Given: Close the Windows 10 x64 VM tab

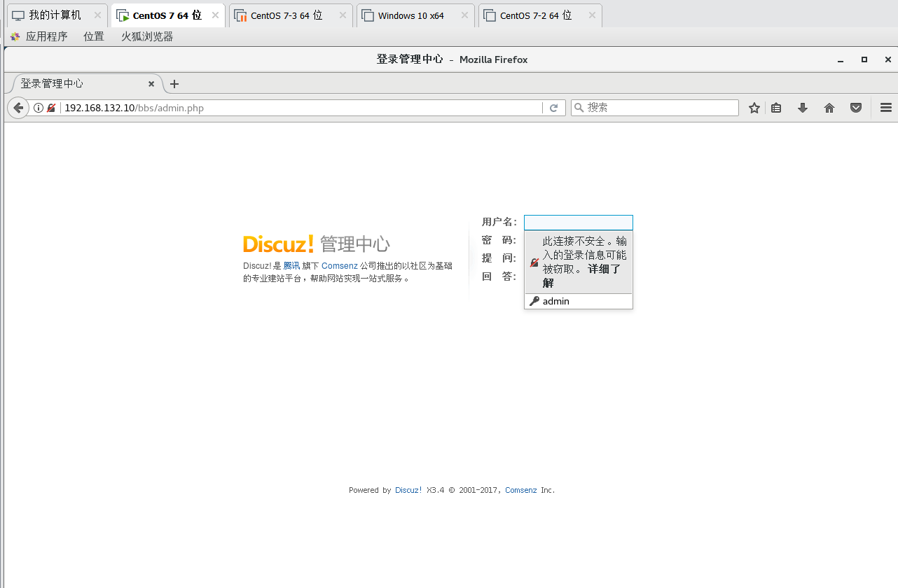Looking at the screenshot, I should pyautogui.click(x=464, y=15).
